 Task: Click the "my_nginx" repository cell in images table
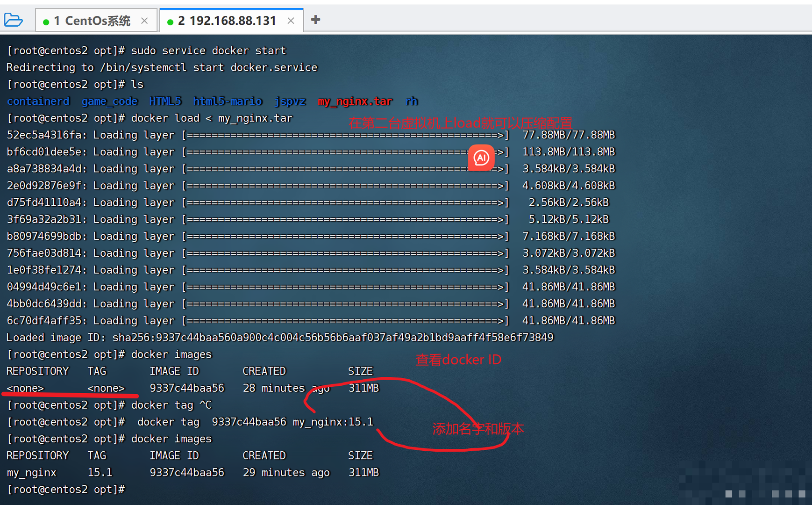click(31, 472)
